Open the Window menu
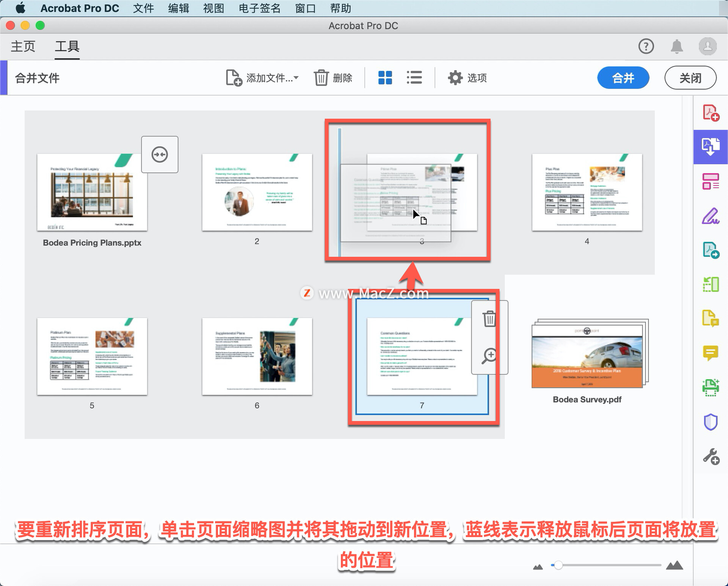The image size is (728, 586). click(305, 8)
